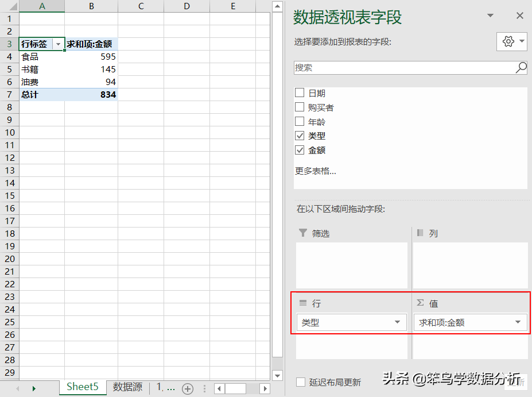Click the search magnifier icon in field list
532x397 pixels.
[x=521, y=68]
